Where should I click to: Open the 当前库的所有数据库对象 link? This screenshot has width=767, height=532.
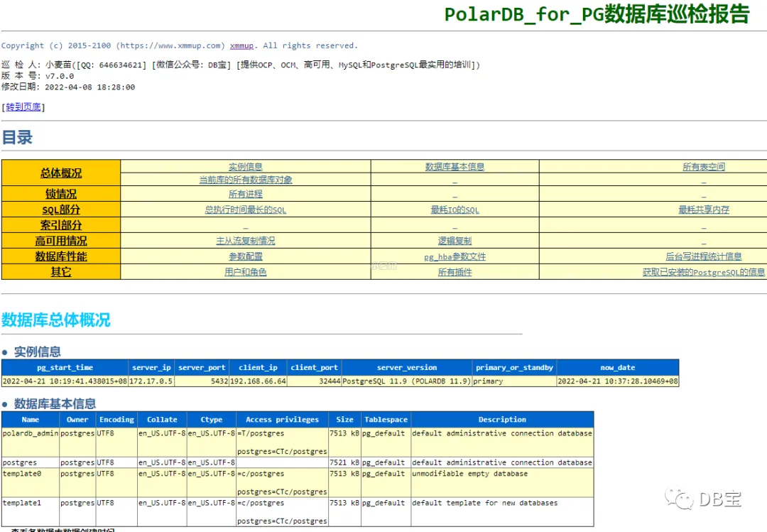pos(246,180)
